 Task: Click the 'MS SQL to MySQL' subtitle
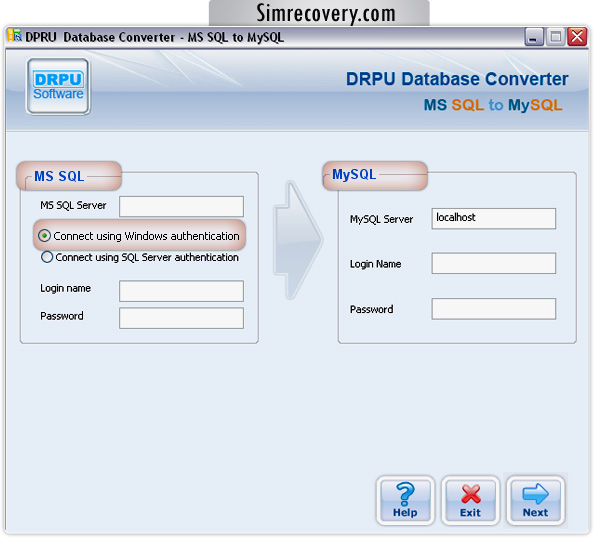pyautogui.click(x=492, y=105)
